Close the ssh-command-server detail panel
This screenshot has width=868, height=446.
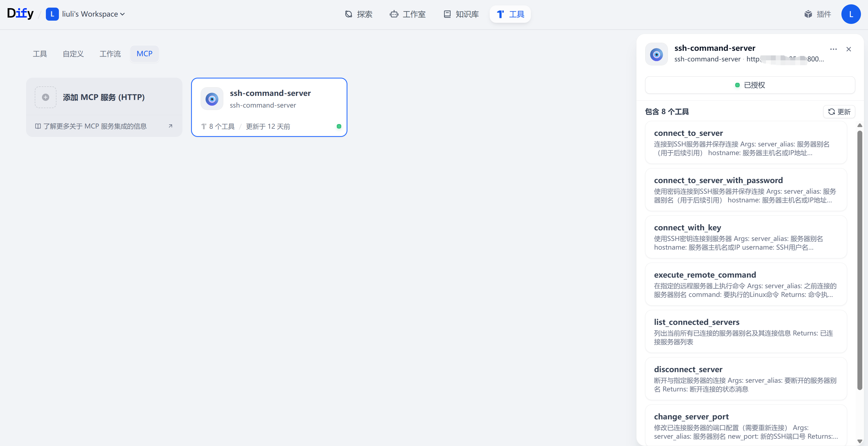[x=849, y=49]
